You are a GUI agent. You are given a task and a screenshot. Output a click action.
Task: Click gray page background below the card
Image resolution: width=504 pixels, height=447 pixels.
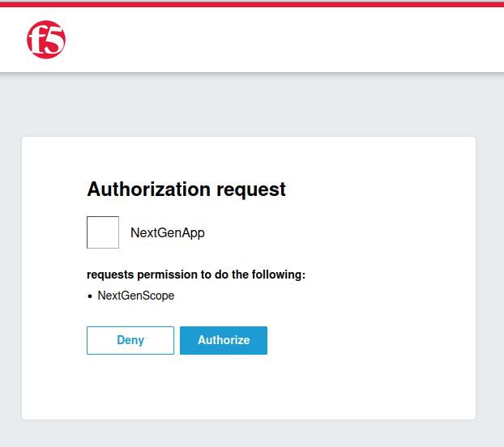point(252,433)
